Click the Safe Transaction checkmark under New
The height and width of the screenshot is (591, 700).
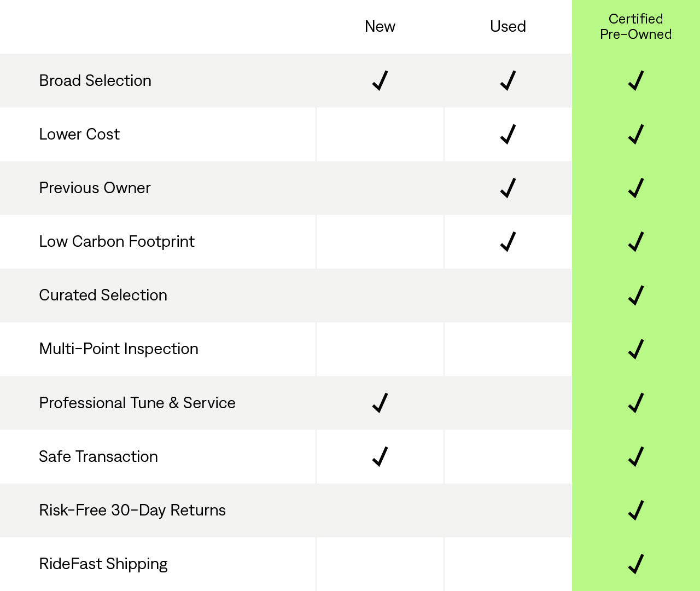click(380, 456)
